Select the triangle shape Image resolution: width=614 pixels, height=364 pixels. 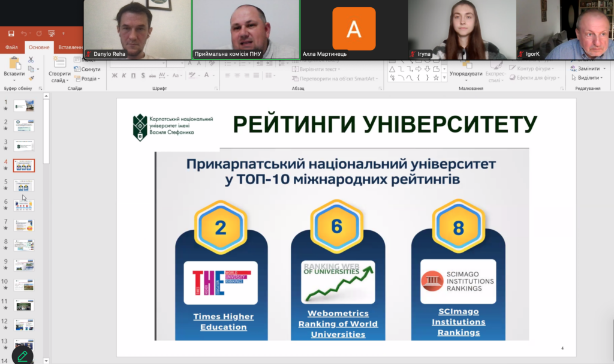pos(392,70)
